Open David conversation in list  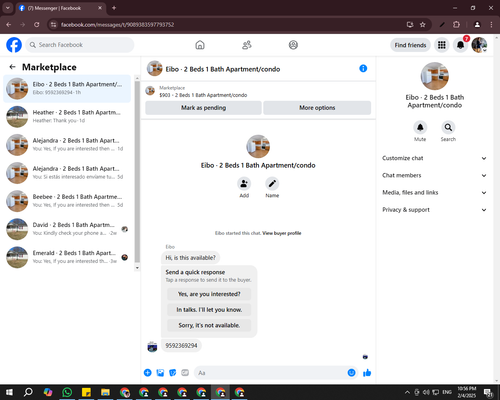click(x=67, y=229)
